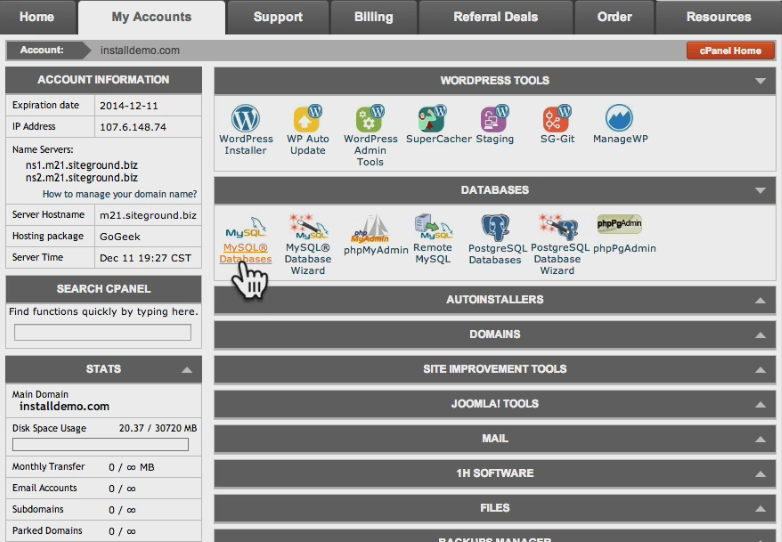Click the Disk Space Usage bar
Screen dimensions: 782x542
(x=100, y=444)
